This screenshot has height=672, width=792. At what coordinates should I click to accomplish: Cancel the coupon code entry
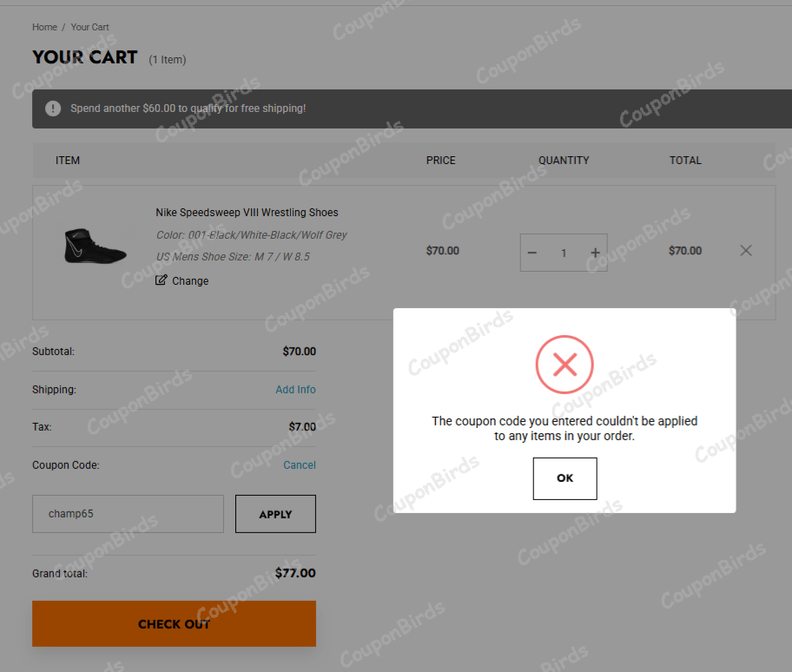point(300,465)
